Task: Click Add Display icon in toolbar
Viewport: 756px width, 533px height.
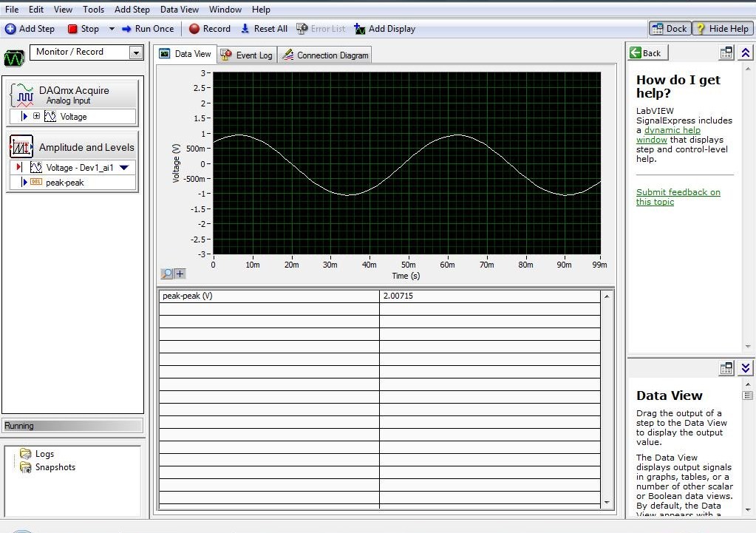Action: tap(360, 29)
